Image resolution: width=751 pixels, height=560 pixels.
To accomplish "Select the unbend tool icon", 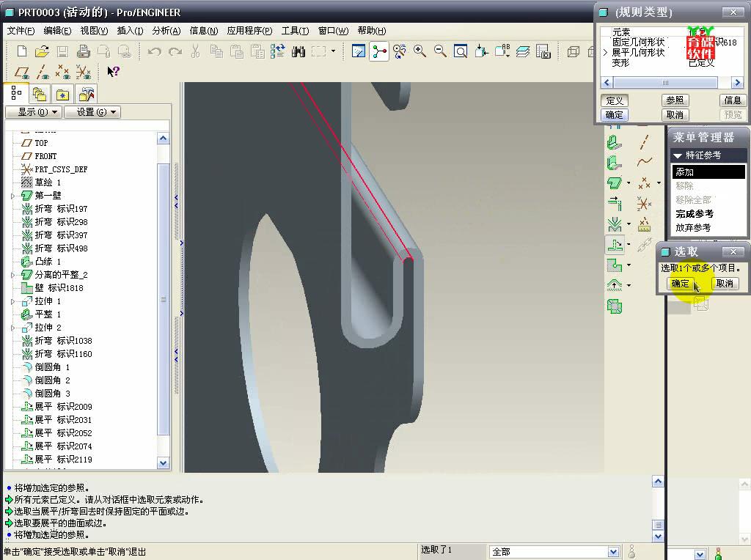I will (615, 245).
